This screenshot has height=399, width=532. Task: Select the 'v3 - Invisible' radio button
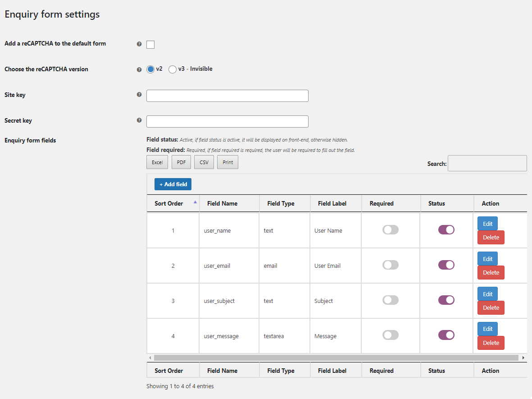(172, 69)
